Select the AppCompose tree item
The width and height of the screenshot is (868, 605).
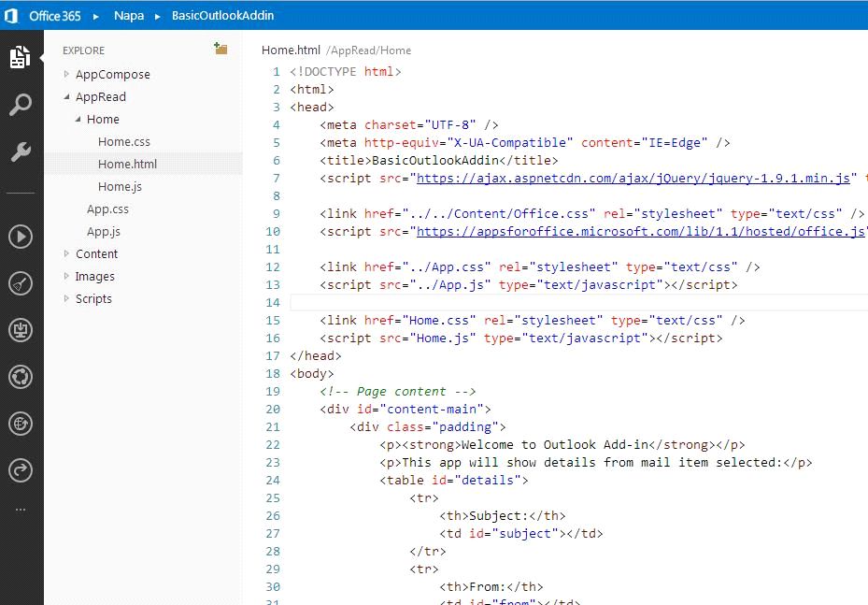point(113,74)
